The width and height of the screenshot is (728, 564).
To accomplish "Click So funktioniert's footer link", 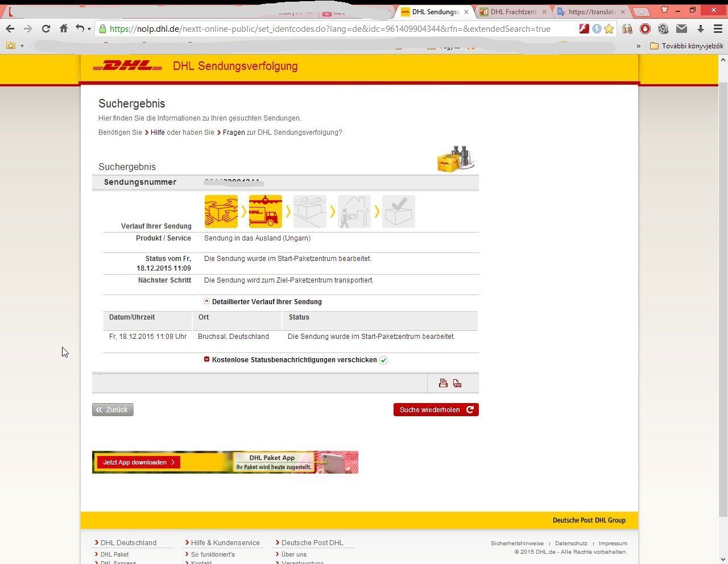I will point(213,554).
